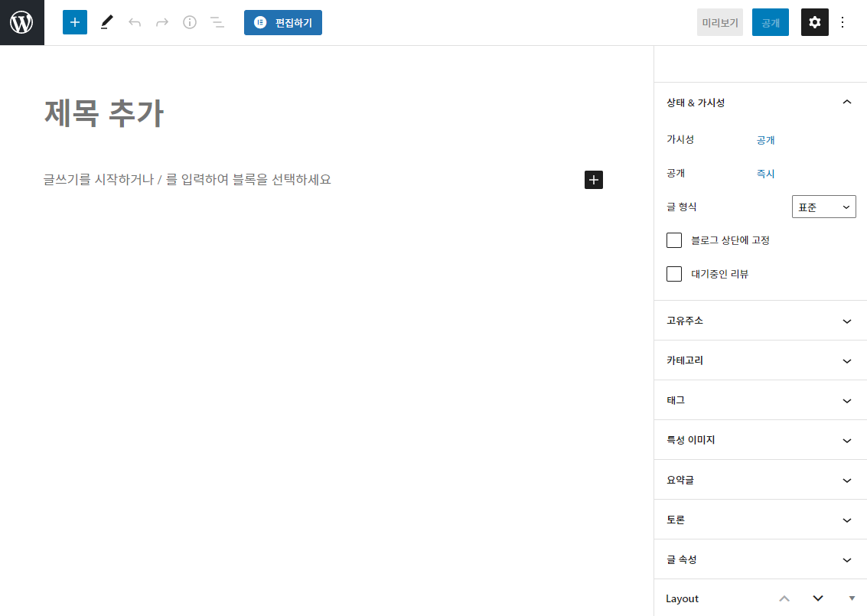Click the Redo arrow icon

162,22
